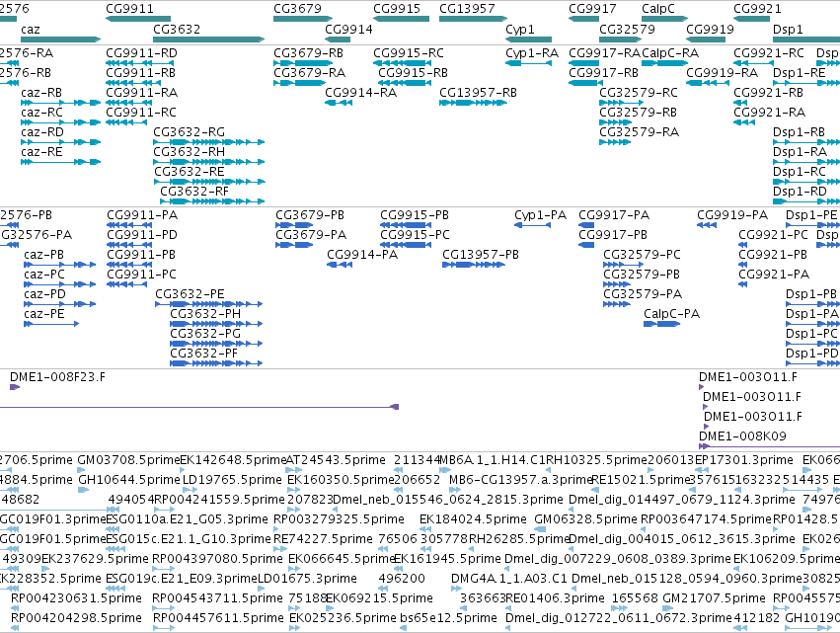Select protein CG3679-PB
This screenshot has width=840, height=633.
(x=310, y=215)
